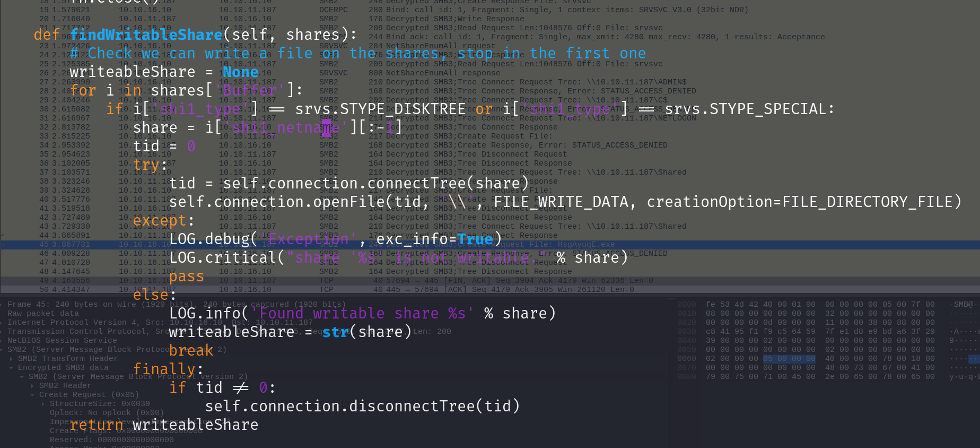Click hex offset row 0000 bytes

point(820,304)
